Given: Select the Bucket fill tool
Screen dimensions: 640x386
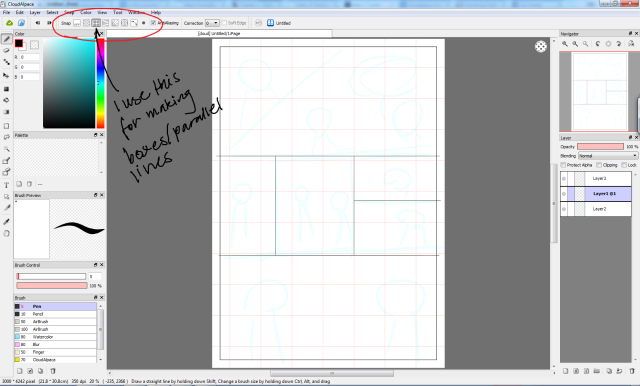Looking at the screenshot, I should pos(6,100).
